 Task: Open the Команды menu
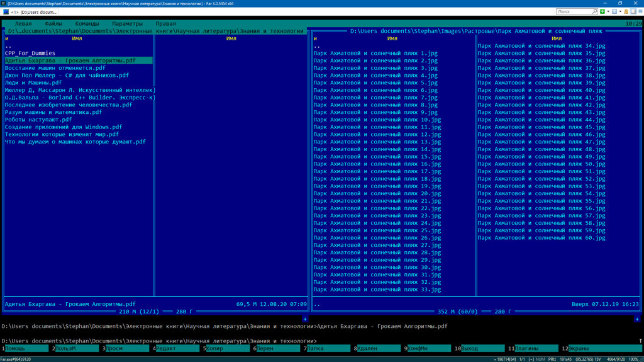[x=87, y=23]
